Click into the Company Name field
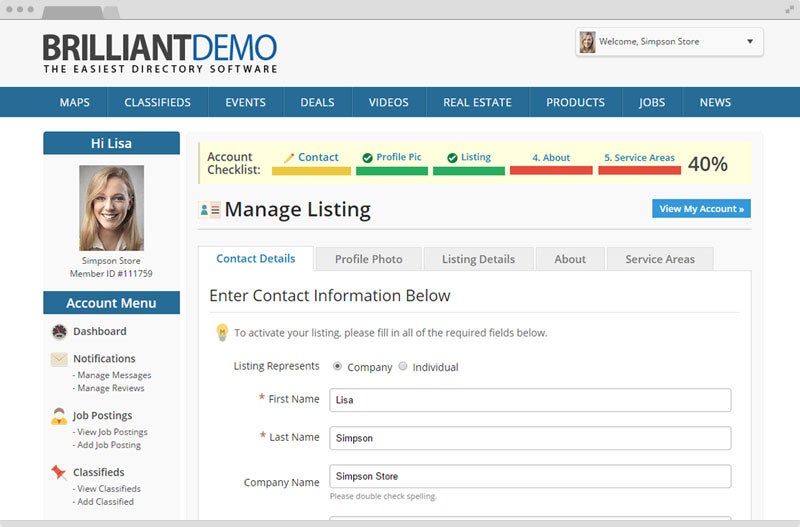The height and width of the screenshot is (527, 800). coord(530,476)
